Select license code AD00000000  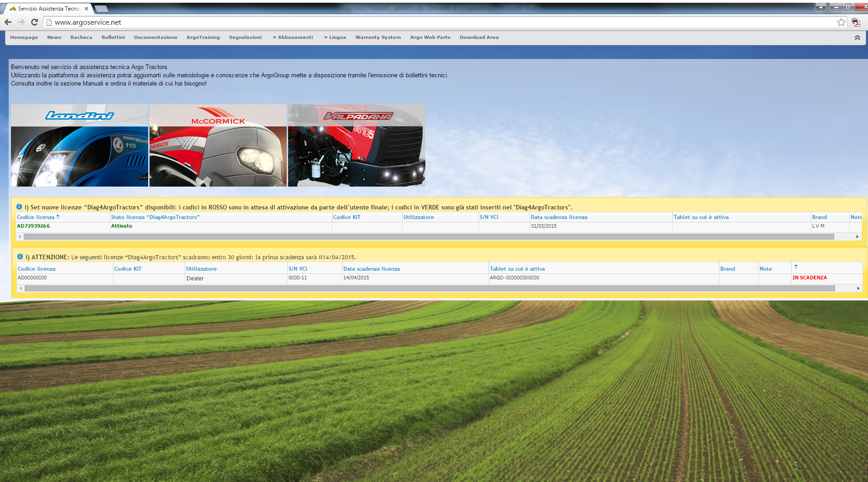32,278
